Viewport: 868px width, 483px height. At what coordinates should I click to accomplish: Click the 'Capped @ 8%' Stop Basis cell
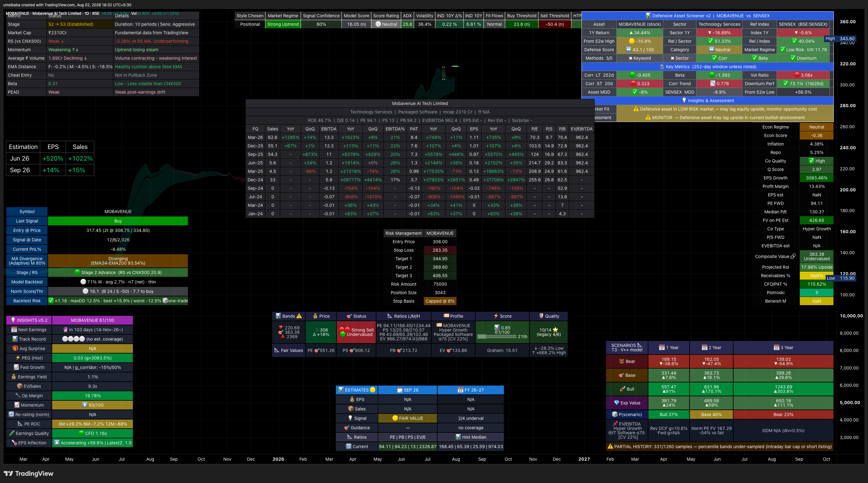coord(440,301)
